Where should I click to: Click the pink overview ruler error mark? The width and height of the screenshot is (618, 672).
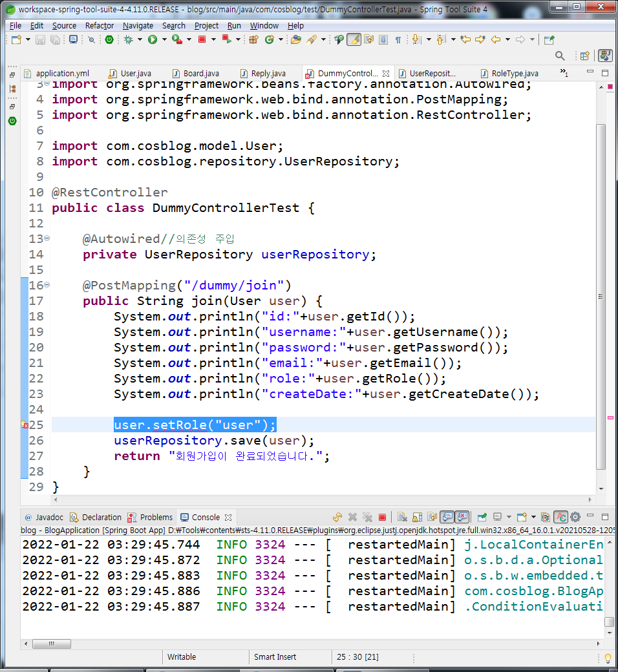click(610, 417)
